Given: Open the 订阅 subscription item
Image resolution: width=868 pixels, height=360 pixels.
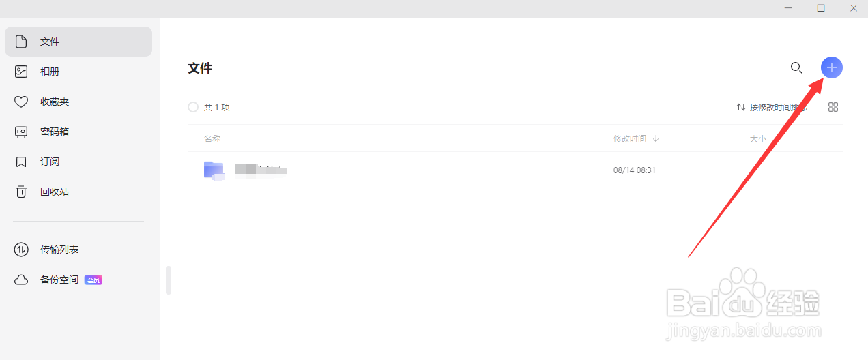Looking at the screenshot, I should 49,162.
